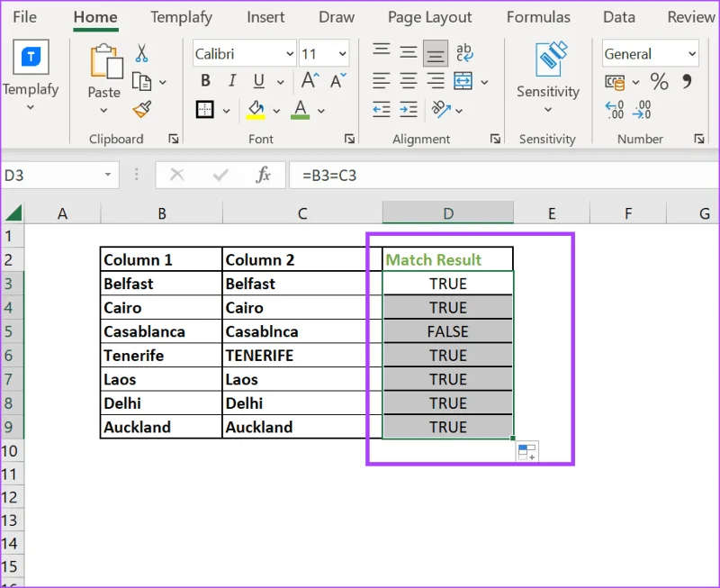Viewport: 720px width, 588px height.
Task: Toggle Bottom Align
Action: point(436,53)
